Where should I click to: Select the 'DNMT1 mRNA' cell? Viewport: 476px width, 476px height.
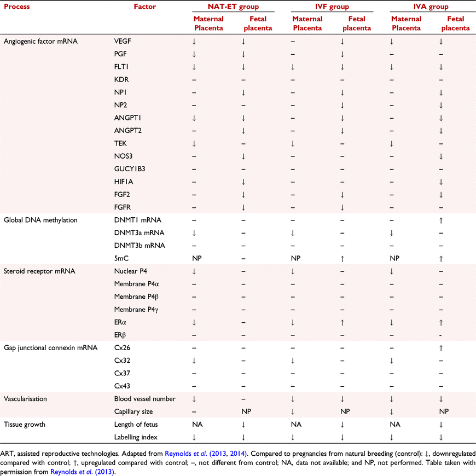[138, 220]
